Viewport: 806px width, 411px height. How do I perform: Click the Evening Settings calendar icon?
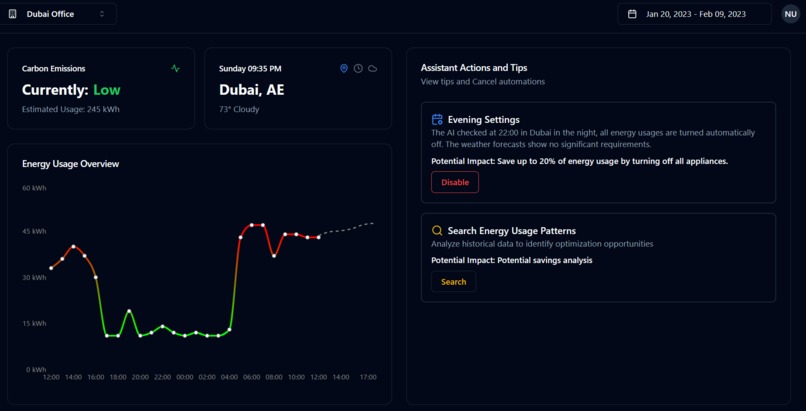tap(437, 120)
